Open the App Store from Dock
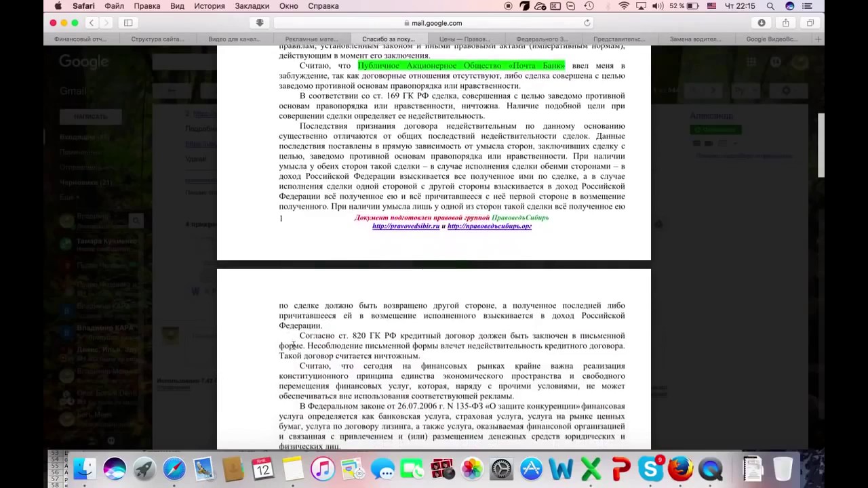This screenshot has width=868, height=488. pos(532,469)
